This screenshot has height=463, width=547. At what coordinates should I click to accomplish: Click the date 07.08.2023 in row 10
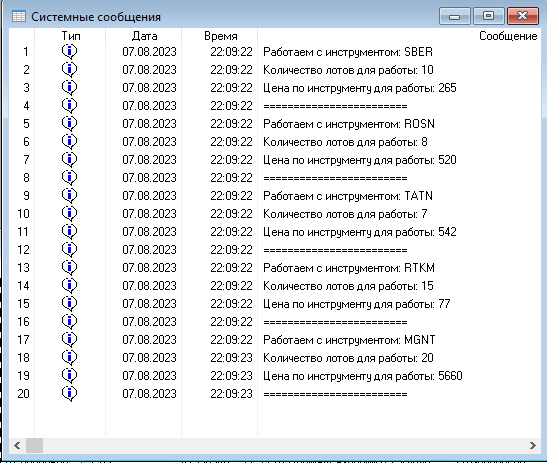tap(149, 214)
